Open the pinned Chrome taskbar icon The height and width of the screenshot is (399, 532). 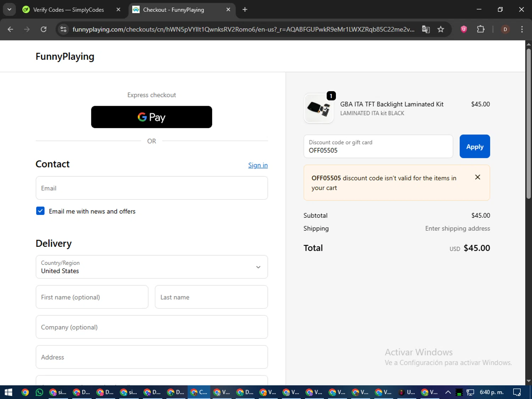(25, 392)
